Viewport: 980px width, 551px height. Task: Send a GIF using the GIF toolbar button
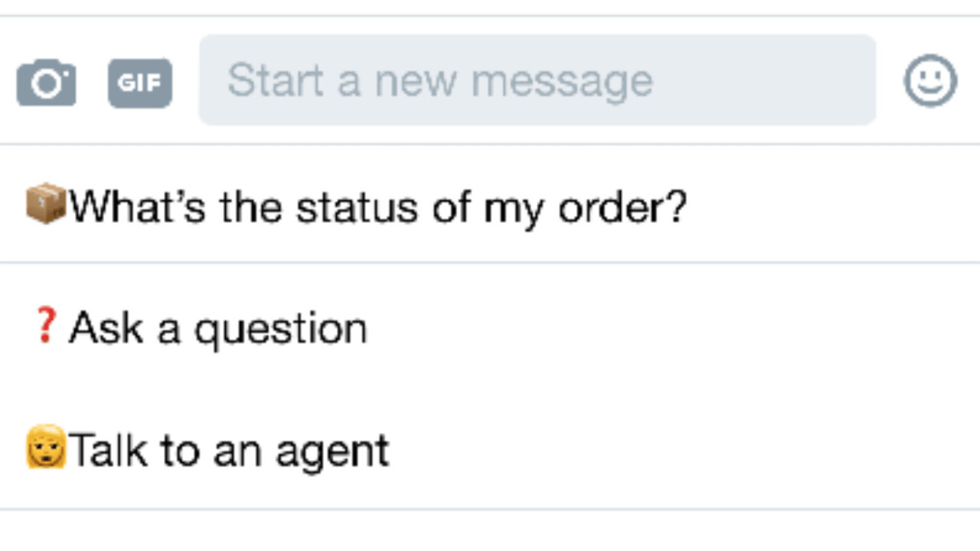point(140,80)
